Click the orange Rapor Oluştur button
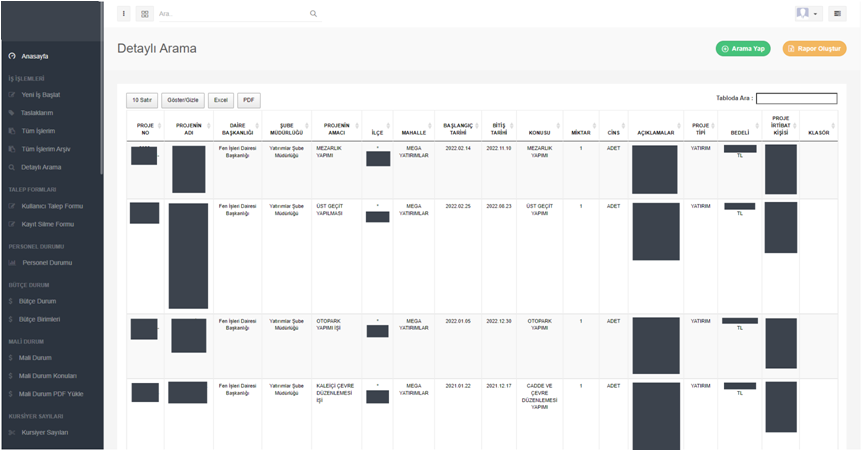The width and height of the screenshot is (862, 451). tap(814, 48)
